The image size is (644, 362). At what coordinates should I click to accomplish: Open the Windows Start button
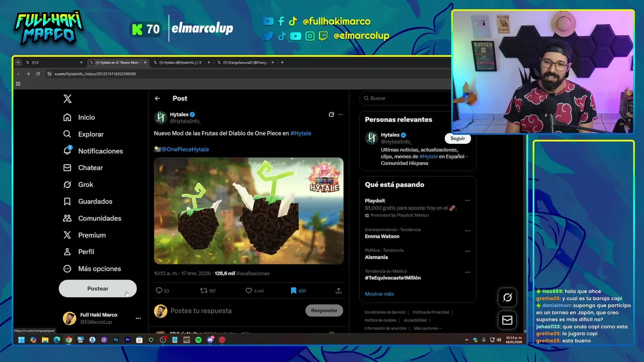(21, 340)
